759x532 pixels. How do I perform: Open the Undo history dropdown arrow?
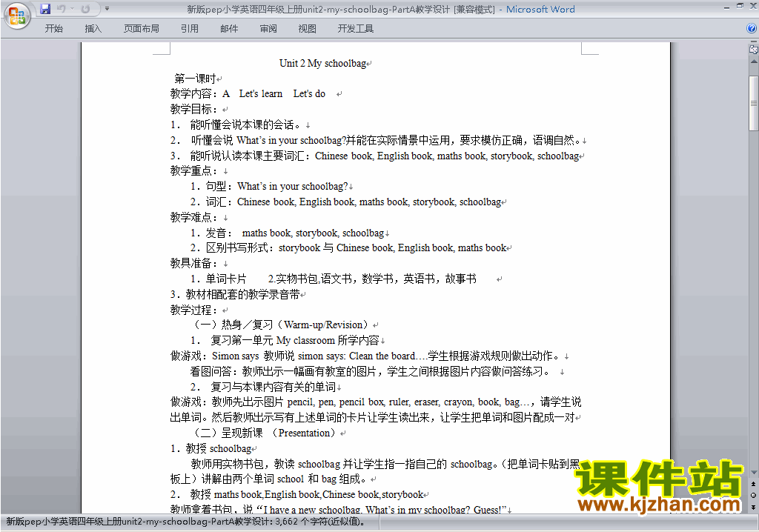[72, 9]
